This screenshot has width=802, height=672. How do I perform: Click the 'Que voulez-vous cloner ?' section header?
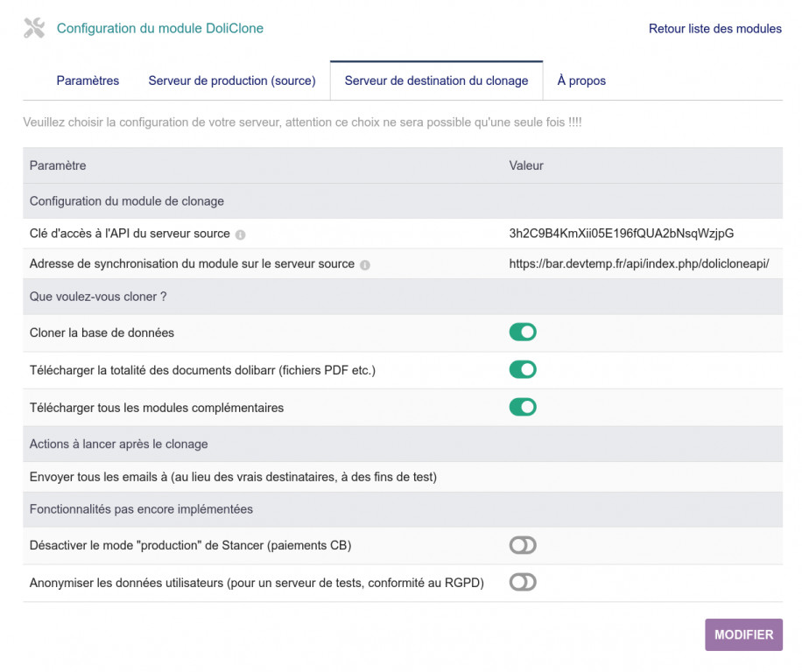(x=98, y=297)
